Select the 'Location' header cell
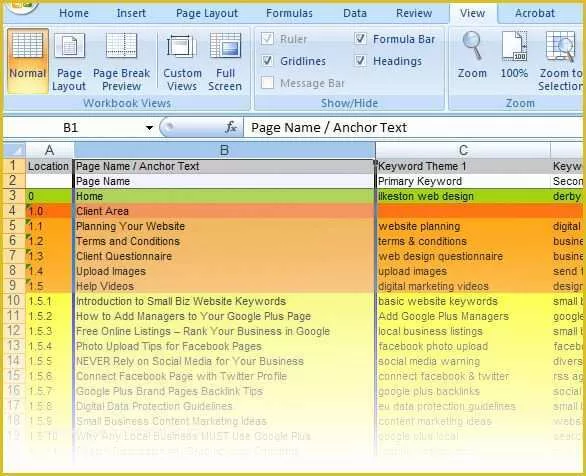The image size is (586, 476). pos(49,166)
